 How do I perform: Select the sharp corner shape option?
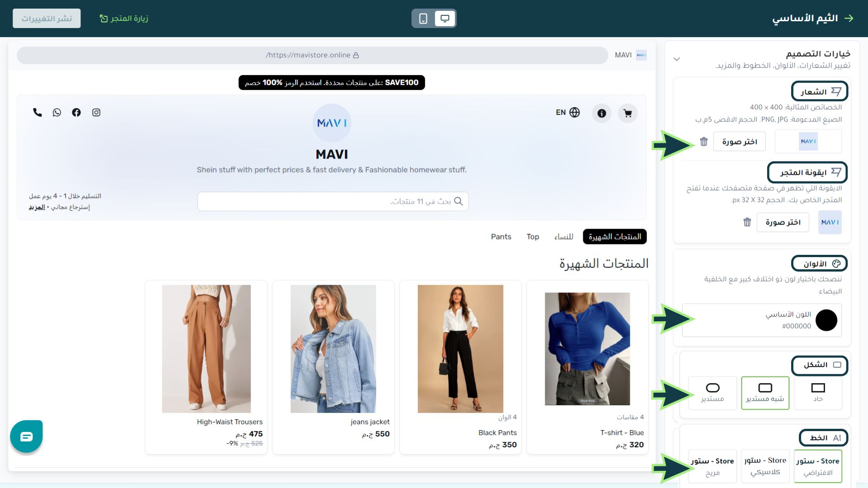818,393
